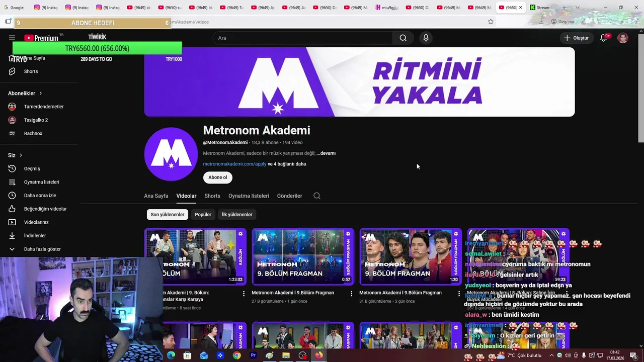Switch to Oynatma listeleri channel tab
Screen dimensions: 644x362
click(x=249, y=196)
